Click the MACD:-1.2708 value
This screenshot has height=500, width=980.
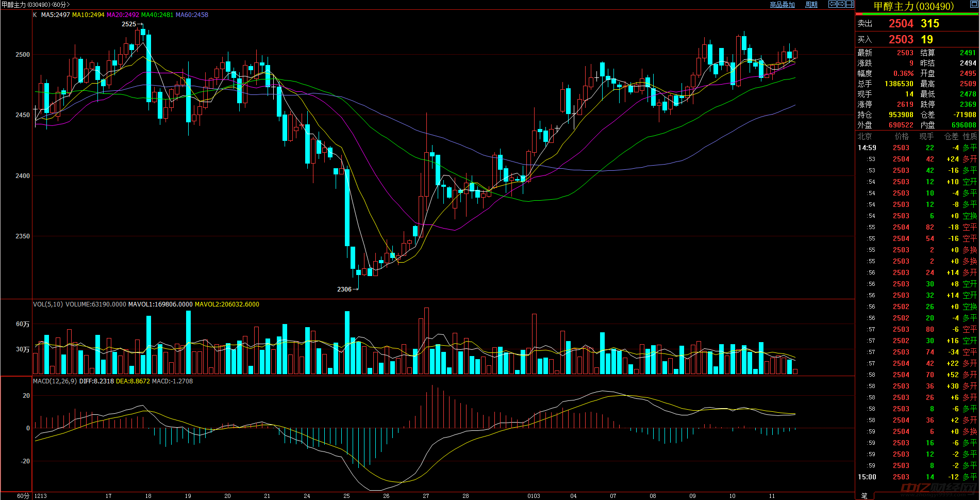(x=172, y=381)
